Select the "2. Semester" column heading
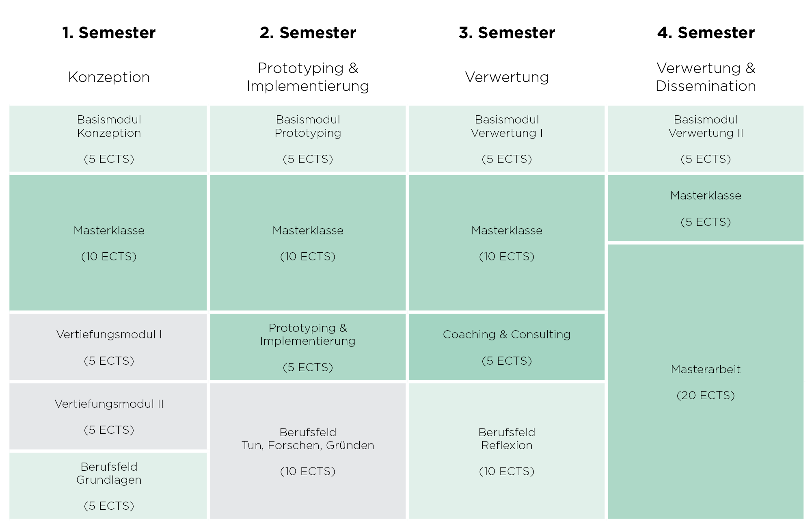 [308, 33]
